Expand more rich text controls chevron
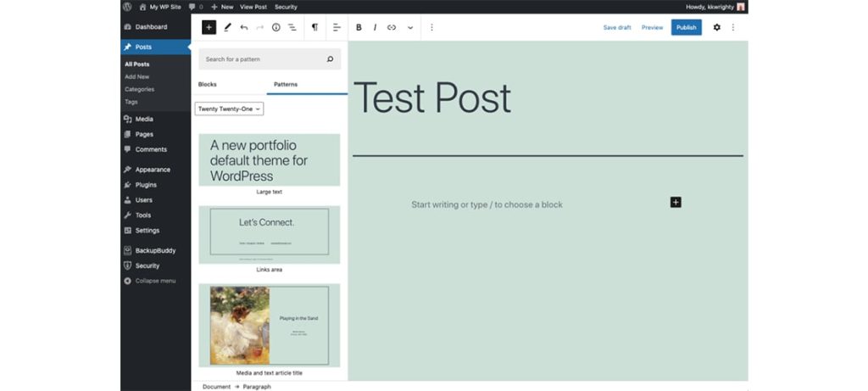This screenshot has width=868, height=391. coord(410,27)
